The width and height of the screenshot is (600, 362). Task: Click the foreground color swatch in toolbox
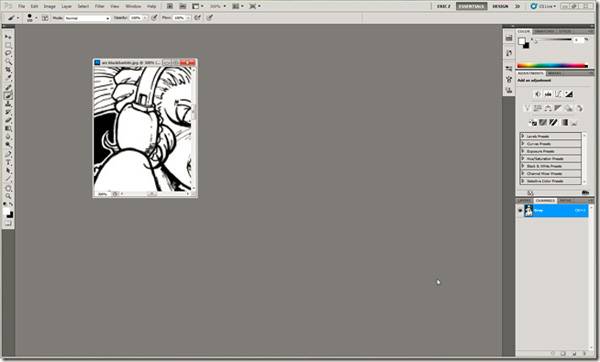(x=7, y=211)
